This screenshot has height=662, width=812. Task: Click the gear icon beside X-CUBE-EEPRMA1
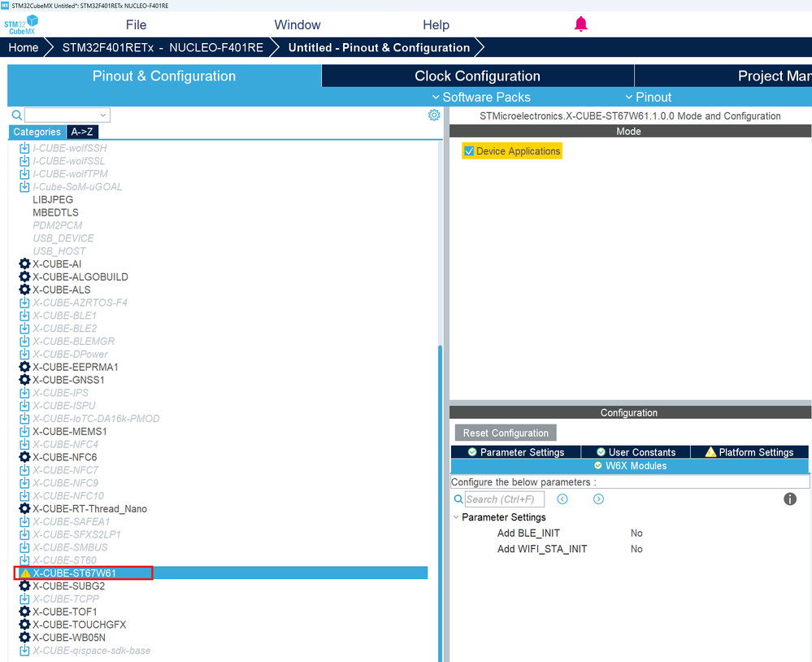24,367
